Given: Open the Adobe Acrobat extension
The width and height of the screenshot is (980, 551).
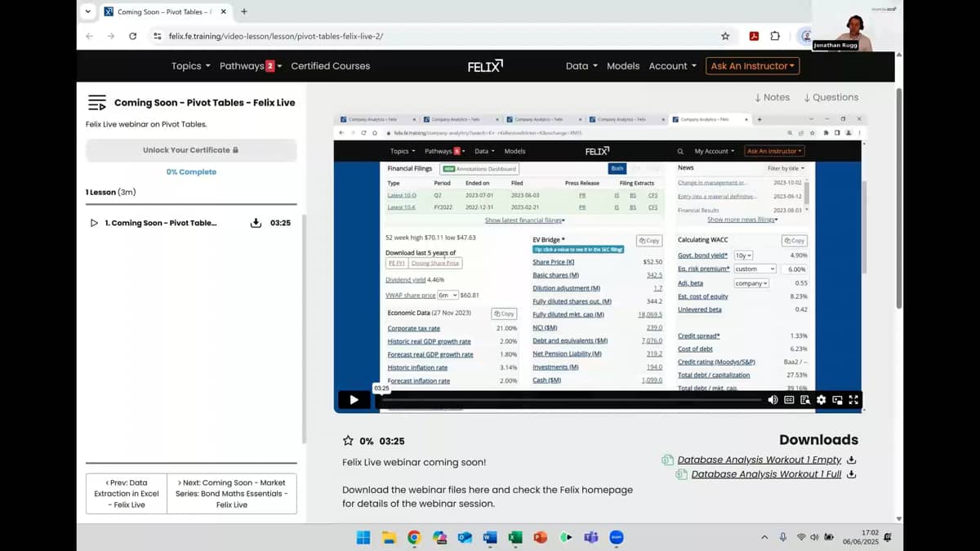Looking at the screenshot, I should [x=754, y=36].
